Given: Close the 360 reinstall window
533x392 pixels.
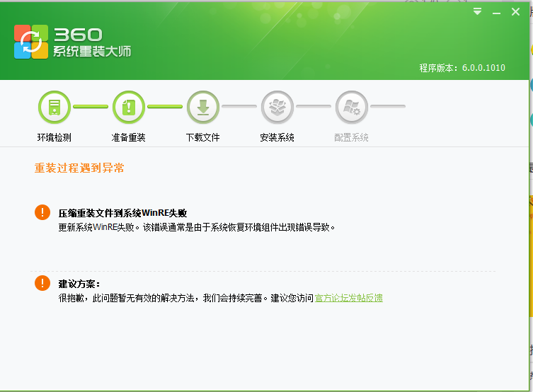Looking at the screenshot, I should (x=515, y=12).
